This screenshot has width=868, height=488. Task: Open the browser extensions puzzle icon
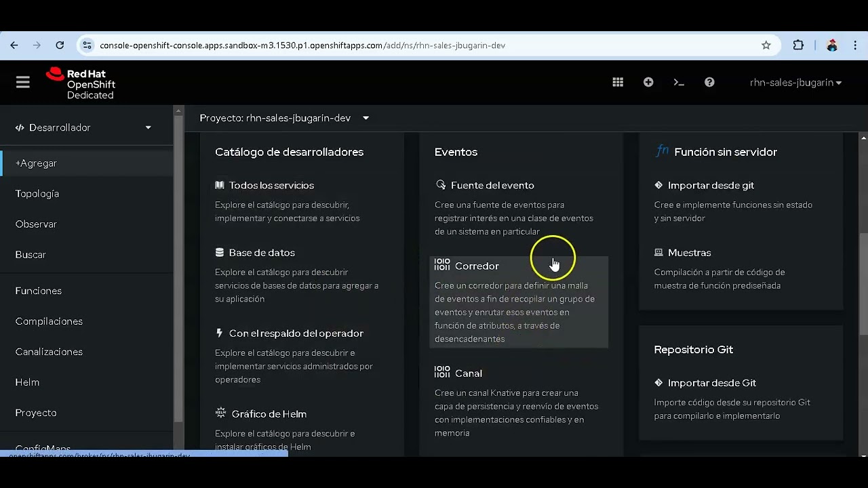click(798, 45)
